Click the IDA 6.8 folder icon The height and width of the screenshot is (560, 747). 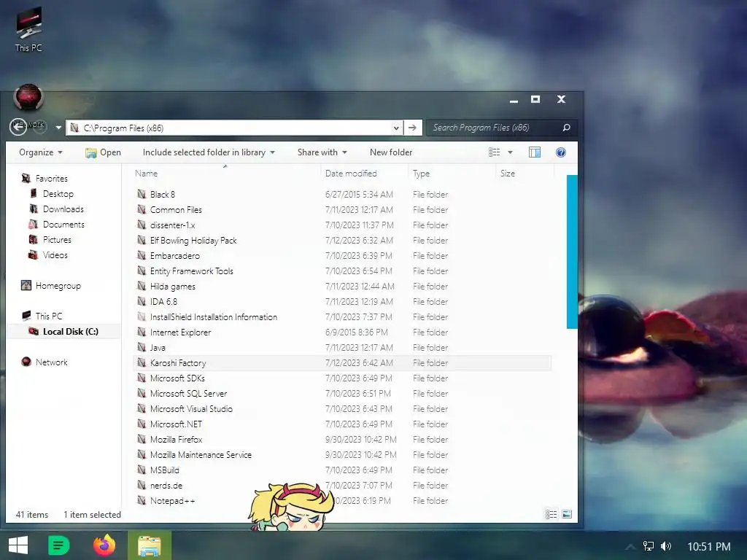point(142,301)
